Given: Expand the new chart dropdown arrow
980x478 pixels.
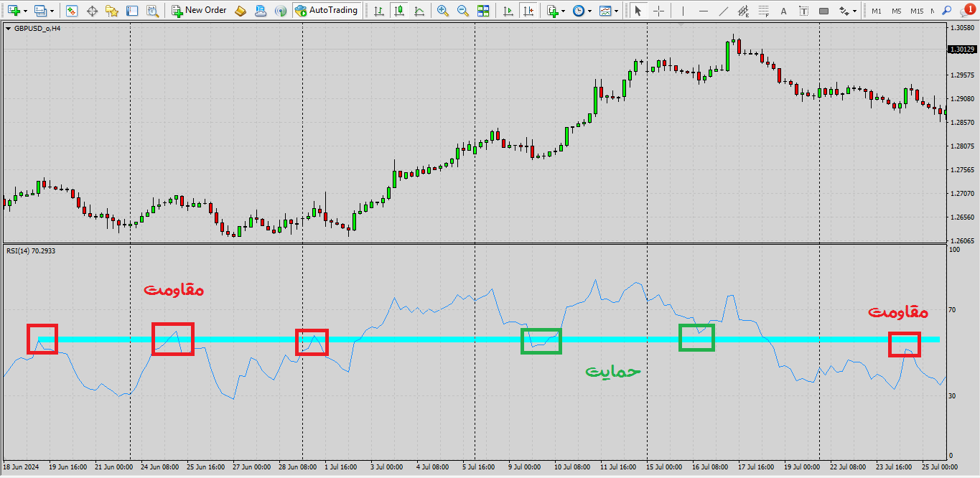Looking at the screenshot, I should (x=26, y=11).
